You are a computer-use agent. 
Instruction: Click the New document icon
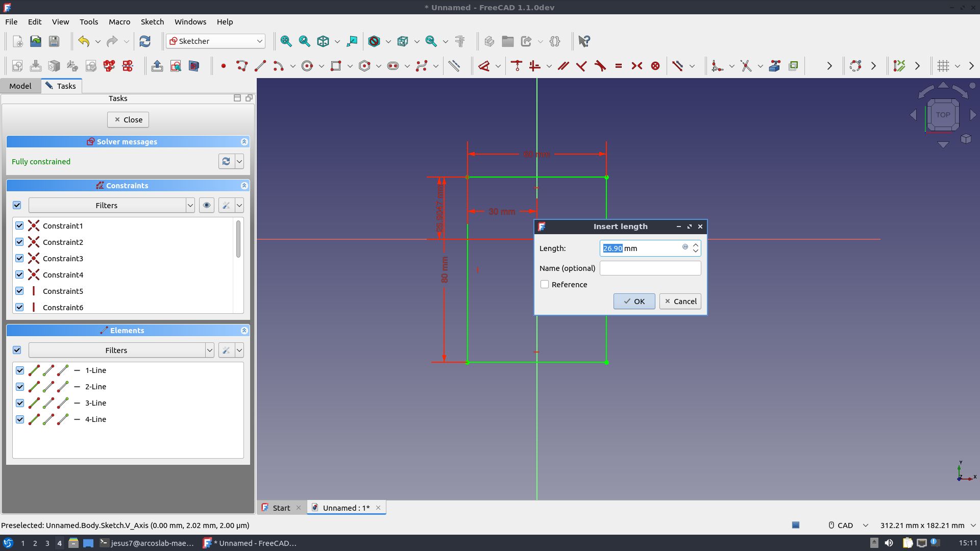(17, 41)
